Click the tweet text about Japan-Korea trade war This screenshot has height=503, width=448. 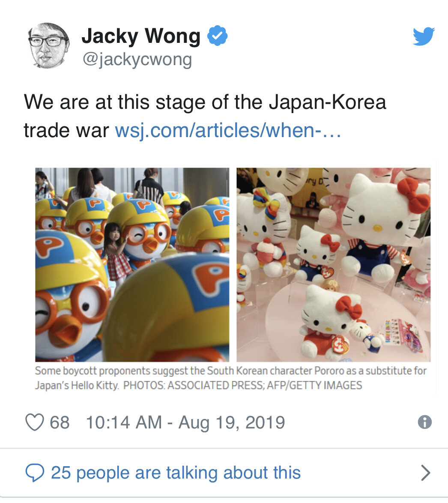205,116
